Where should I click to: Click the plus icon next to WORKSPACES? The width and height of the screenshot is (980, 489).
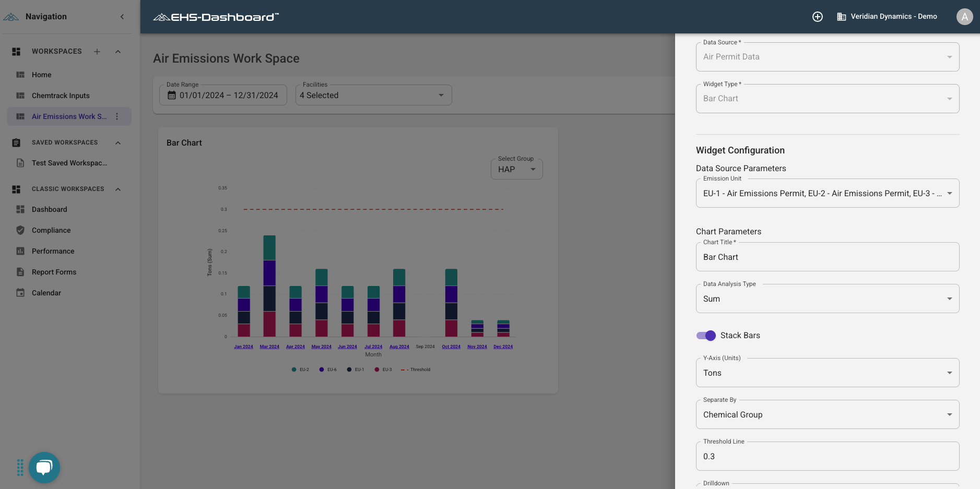pyautogui.click(x=97, y=51)
